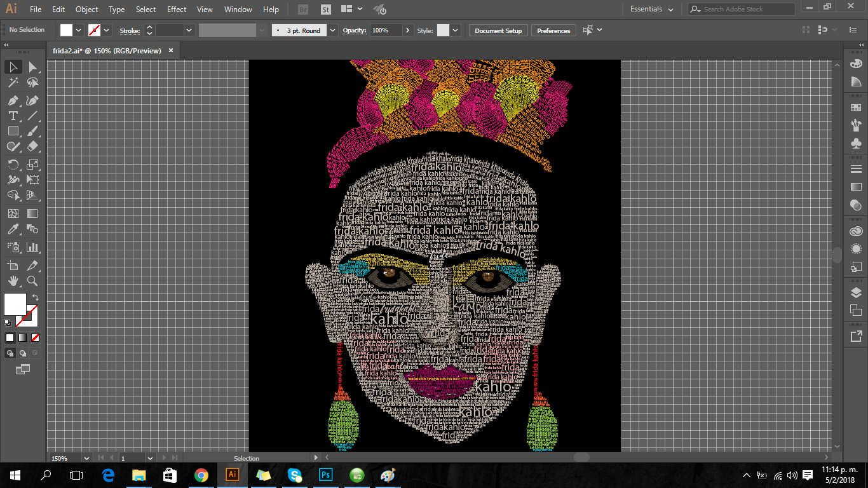Open the Creative Cloud Libraries panel
The height and width of the screenshot is (488, 868).
856,231
